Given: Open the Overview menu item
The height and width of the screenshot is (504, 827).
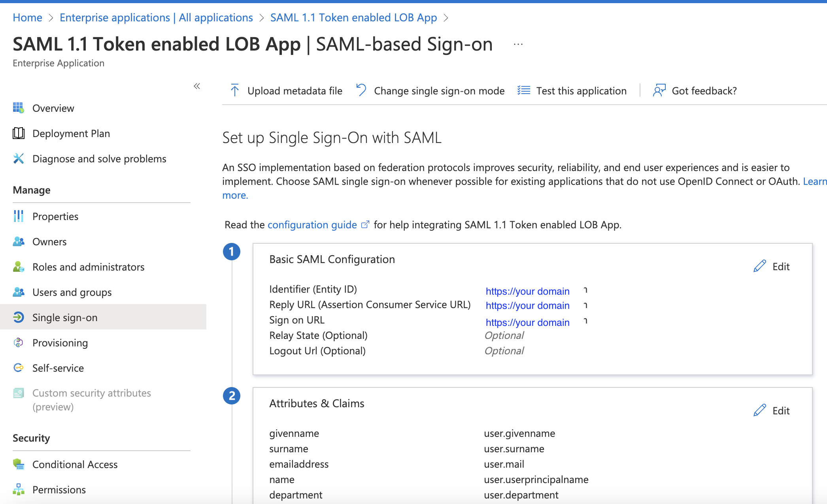Looking at the screenshot, I should tap(53, 108).
